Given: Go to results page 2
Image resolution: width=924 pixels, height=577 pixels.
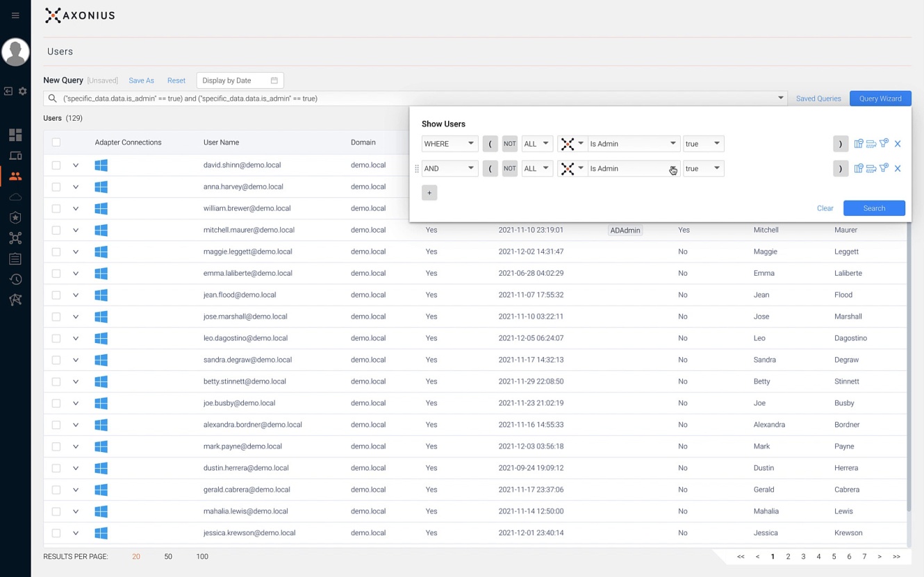Looking at the screenshot, I should pos(788,557).
